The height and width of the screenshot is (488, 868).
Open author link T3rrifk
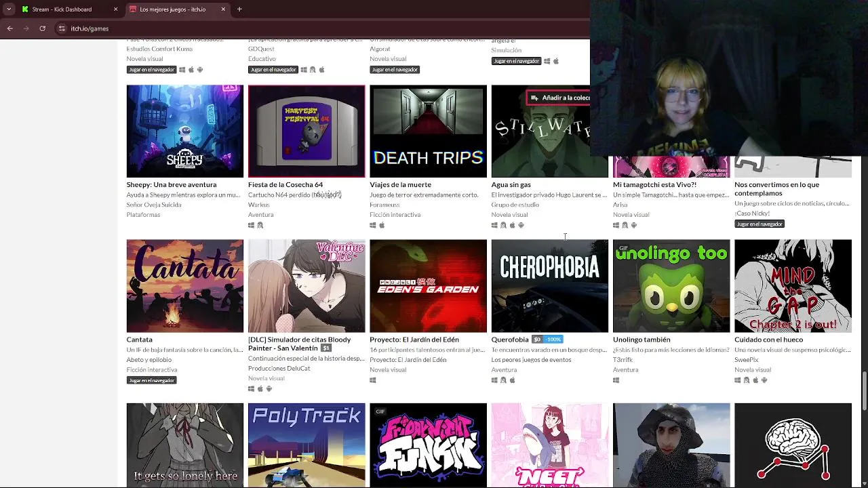click(x=623, y=360)
